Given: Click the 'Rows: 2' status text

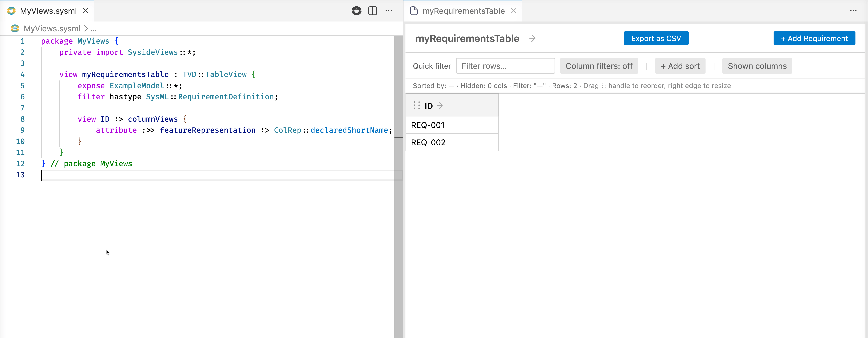Looking at the screenshot, I should (x=564, y=86).
